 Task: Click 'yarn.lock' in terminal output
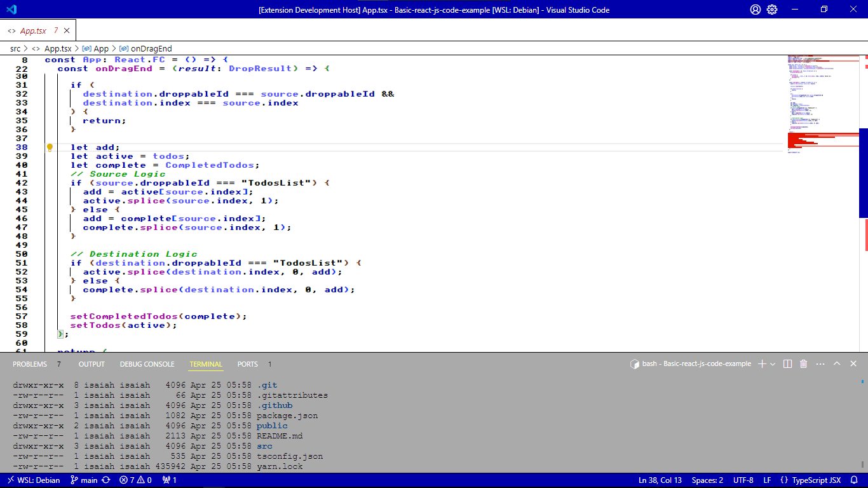[280, 466]
